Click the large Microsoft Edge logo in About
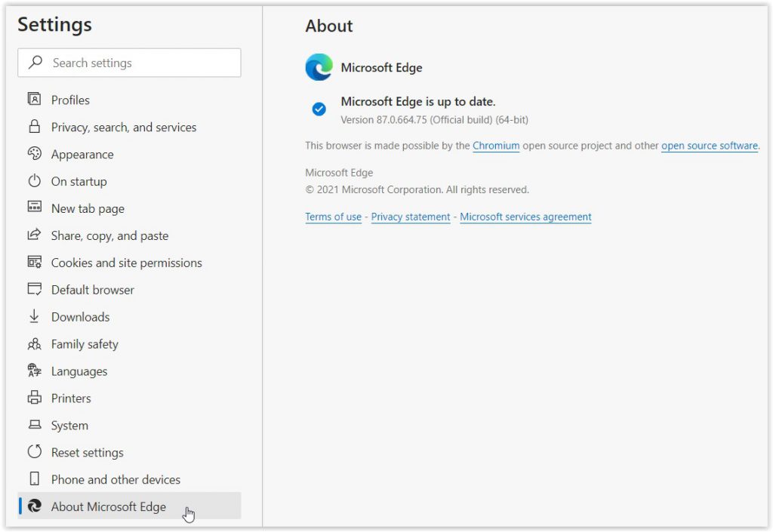Image resolution: width=773 pixels, height=532 pixels. [319, 67]
